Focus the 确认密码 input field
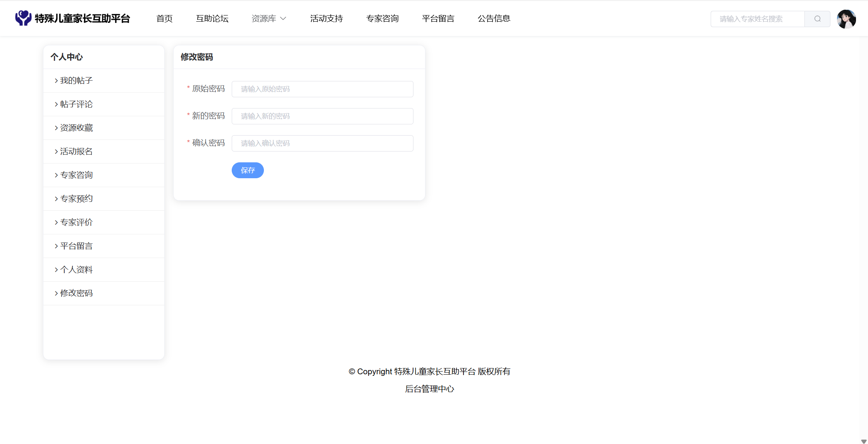The image size is (868, 444). tap(322, 143)
